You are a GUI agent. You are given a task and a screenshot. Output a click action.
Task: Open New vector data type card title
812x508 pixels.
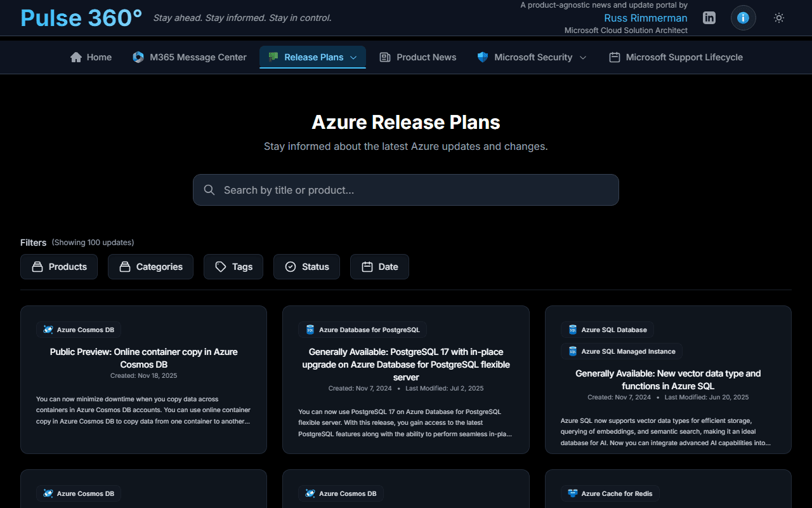(668, 380)
